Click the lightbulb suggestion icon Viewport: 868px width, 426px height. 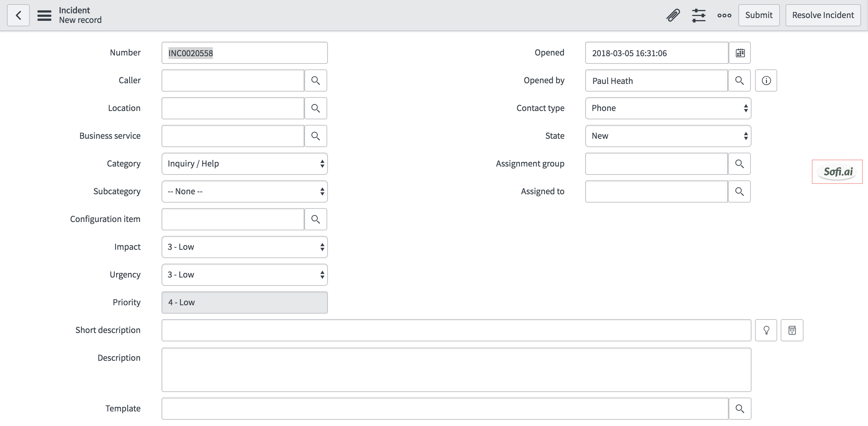coord(766,330)
